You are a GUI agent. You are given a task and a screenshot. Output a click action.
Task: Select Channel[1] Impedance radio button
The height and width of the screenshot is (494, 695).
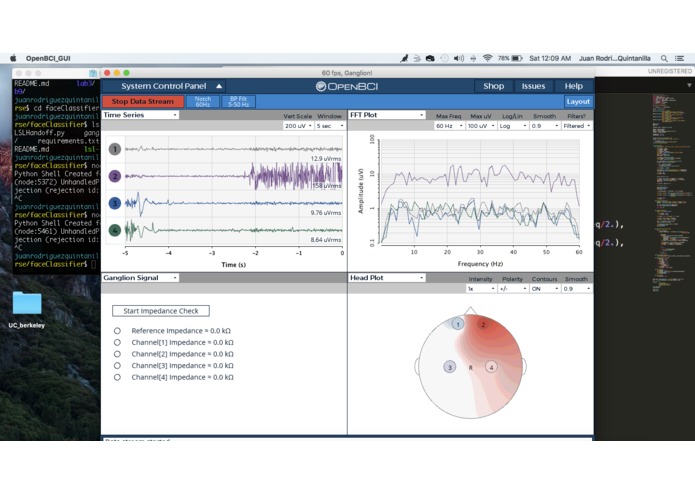pyautogui.click(x=117, y=342)
